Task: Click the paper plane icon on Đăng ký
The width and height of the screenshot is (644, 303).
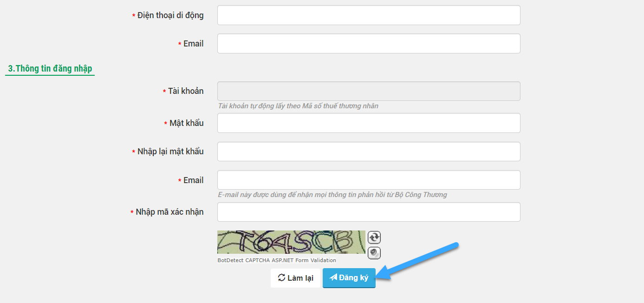Action: [333, 277]
